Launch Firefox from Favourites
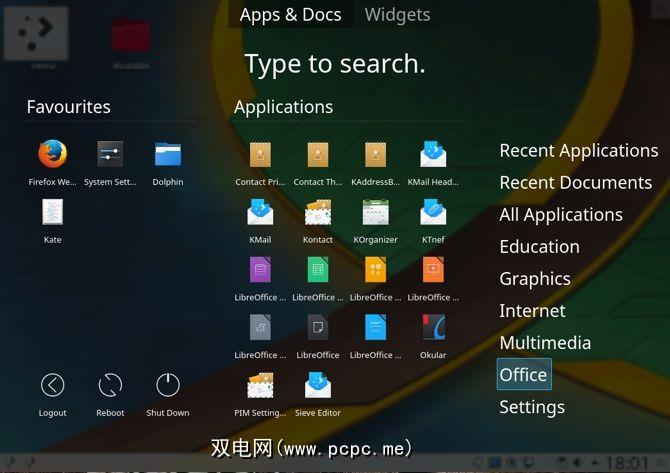670x473 pixels. tap(52, 155)
